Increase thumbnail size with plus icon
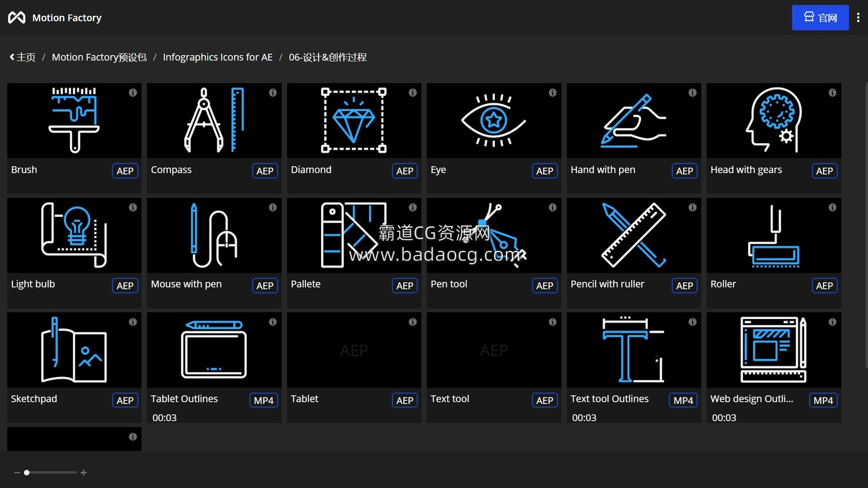868x488 pixels. [x=84, y=473]
